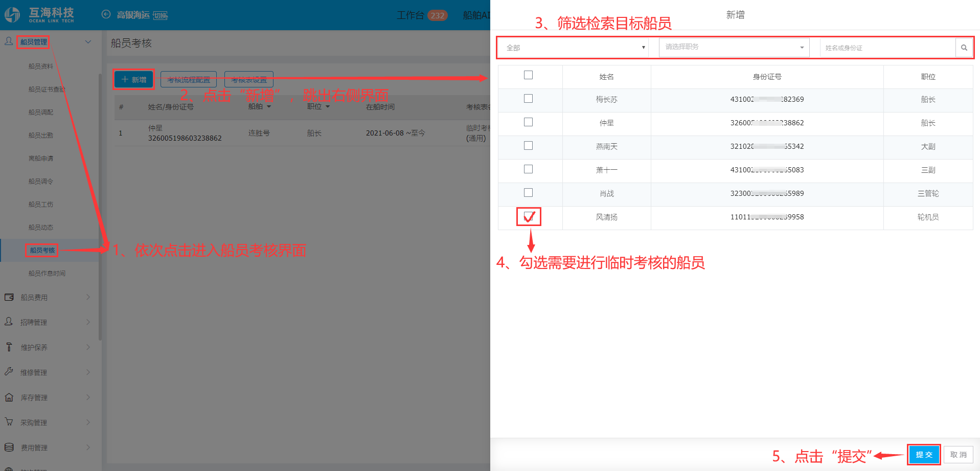Expand the 维护保养 menu chevron
The width and height of the screenshot is (980, 471).
click(88, 347)
